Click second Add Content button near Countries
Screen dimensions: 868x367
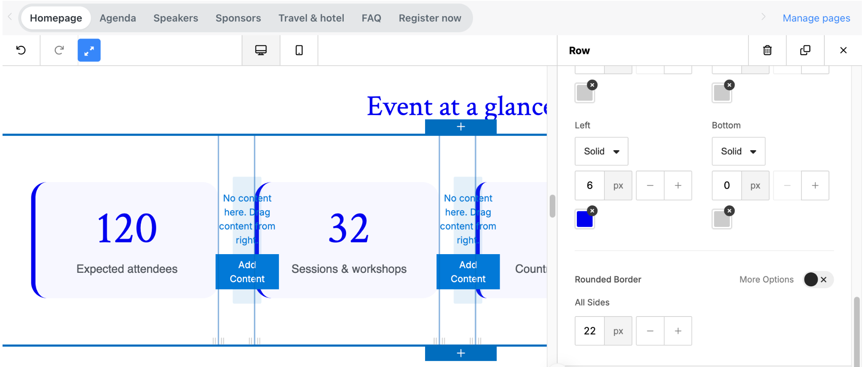468,272
